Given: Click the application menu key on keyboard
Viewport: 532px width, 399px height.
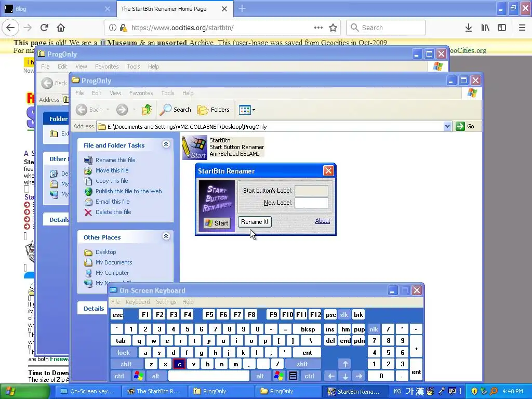Looking at the screenshot, I should pos(293,376).
